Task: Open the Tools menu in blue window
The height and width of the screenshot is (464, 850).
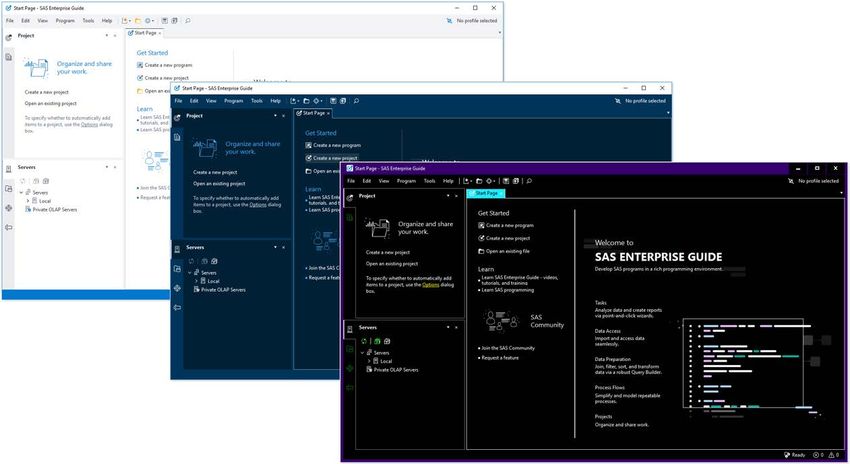Action: click(x=256, y=101)
